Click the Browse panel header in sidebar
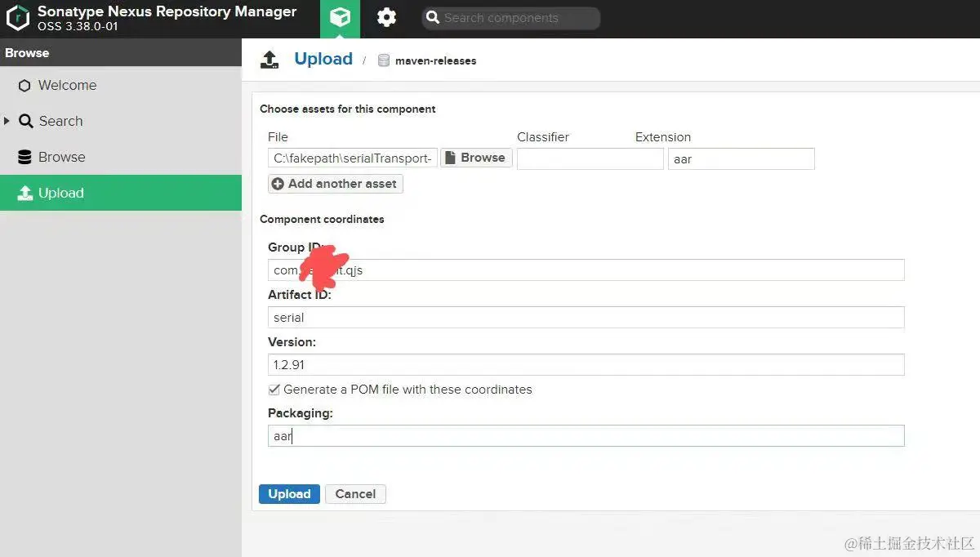The width and height of the screenshot is (980, 557). coord(121,53)
